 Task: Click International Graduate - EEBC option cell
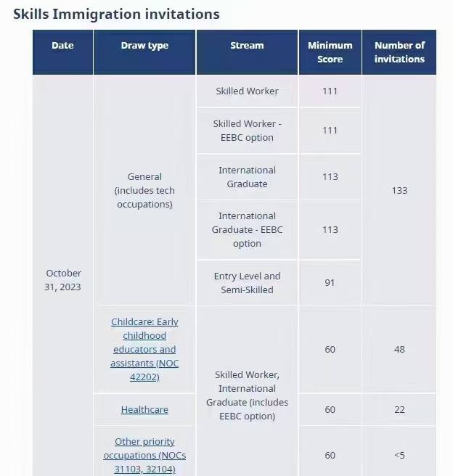tap(247, 229)
